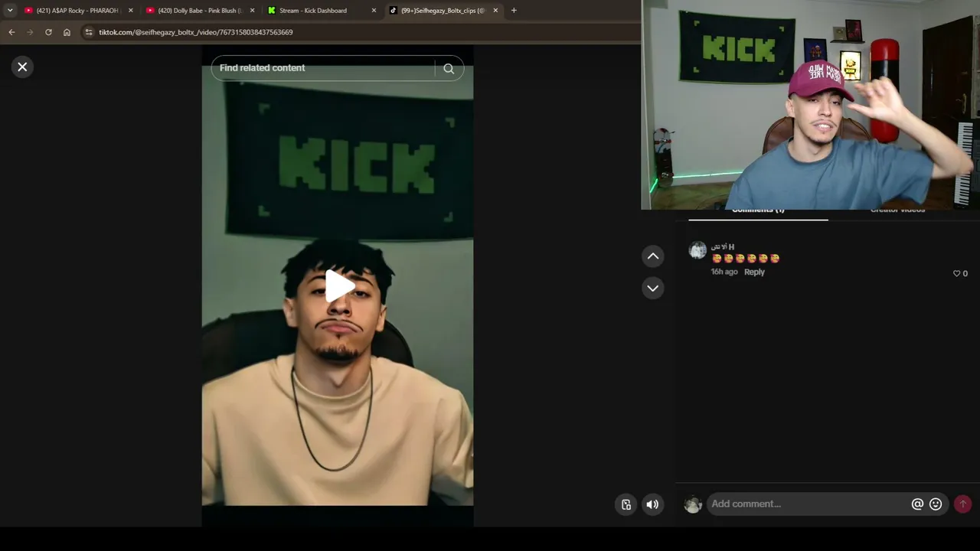Image resolution: width=980 pixels, height=551 pixels.
Task: Close the TikTok video viewer
Action: (x=22, y=67)
